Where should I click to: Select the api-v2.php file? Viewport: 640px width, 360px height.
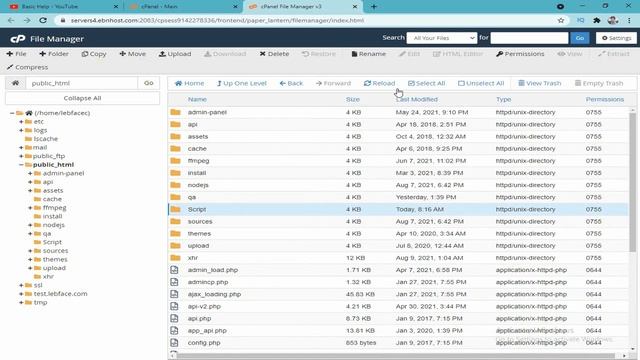[x=398, y=306]
